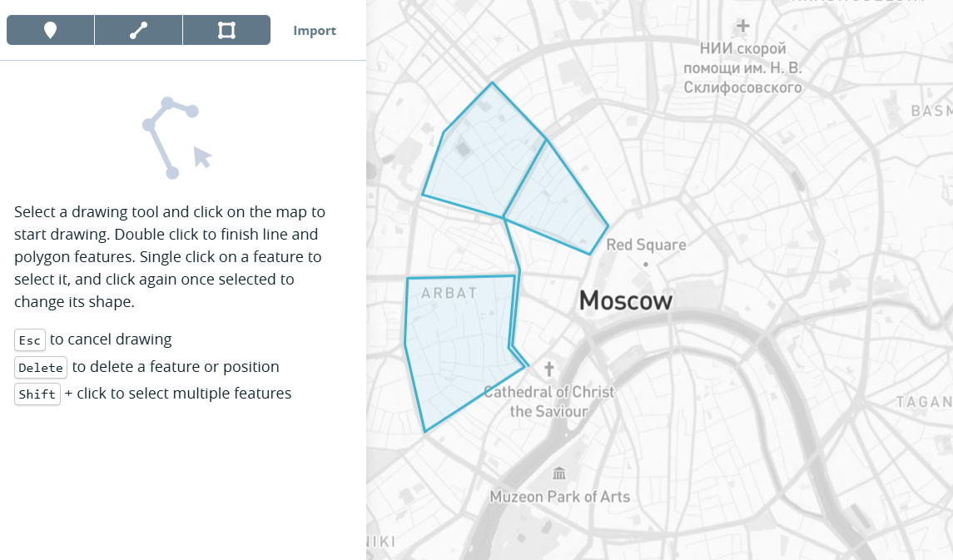
Task: Click the ARBAT district label
Action: (x=449, y=293)
